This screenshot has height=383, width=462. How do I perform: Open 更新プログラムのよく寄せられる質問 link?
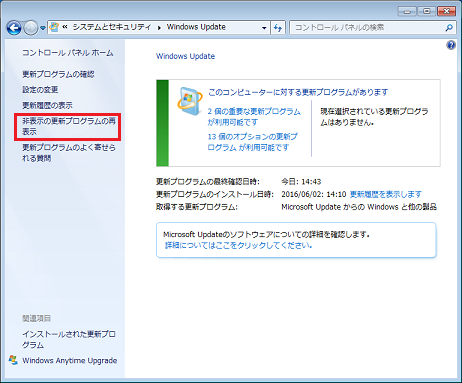coord(69,153)
